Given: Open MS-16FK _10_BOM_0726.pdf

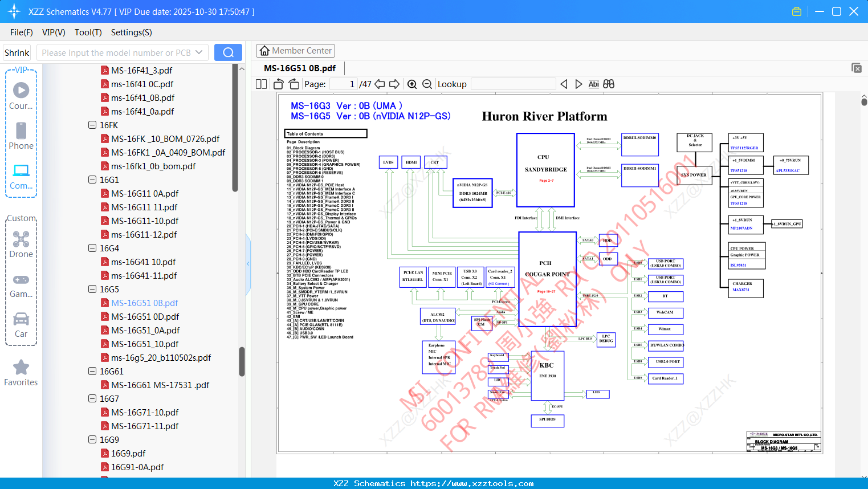Looking at the screenshot, I should pyautogui.click(x=165, y=138).
